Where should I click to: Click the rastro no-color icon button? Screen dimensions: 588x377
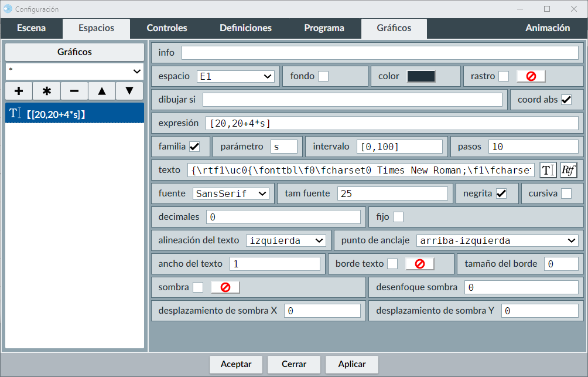pos(531,76)
